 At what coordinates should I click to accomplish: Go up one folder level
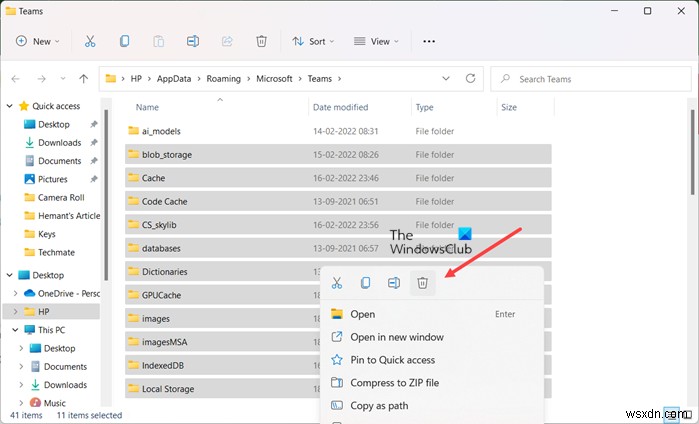[83, 79]
